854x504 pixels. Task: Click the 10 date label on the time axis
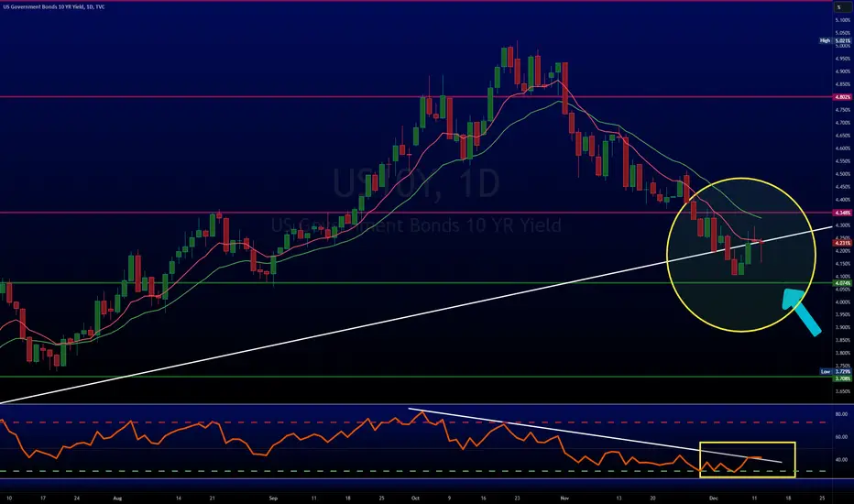pos(9,498)
